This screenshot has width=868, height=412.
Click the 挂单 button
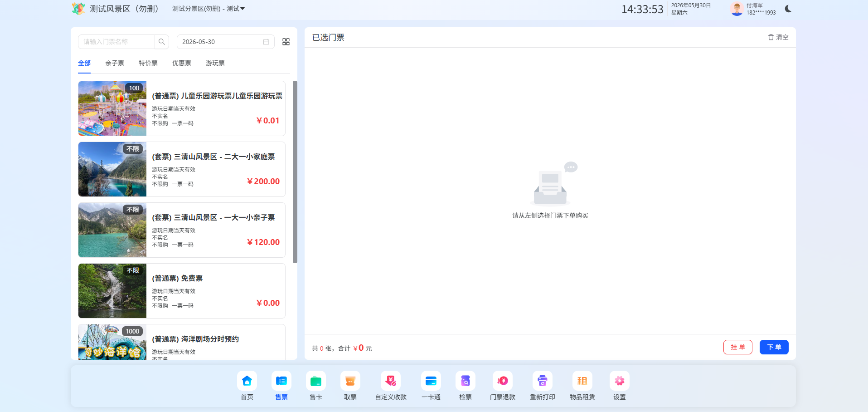pos(738,347)
